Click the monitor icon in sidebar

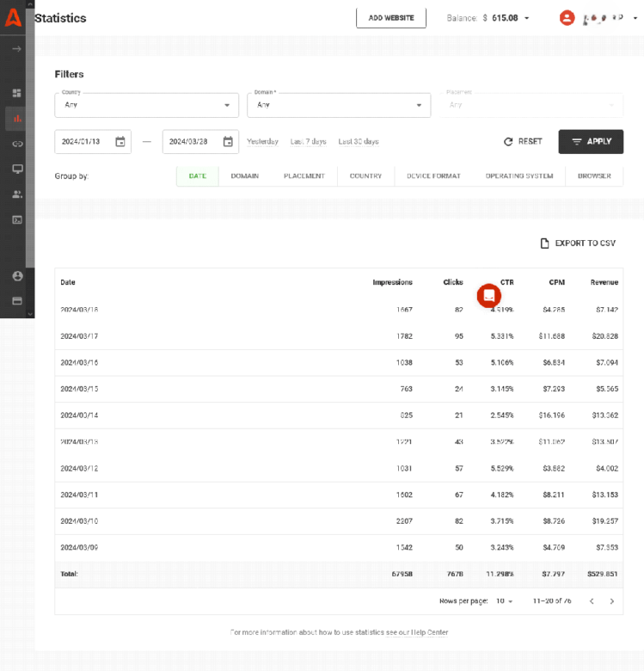coord(16,169)
